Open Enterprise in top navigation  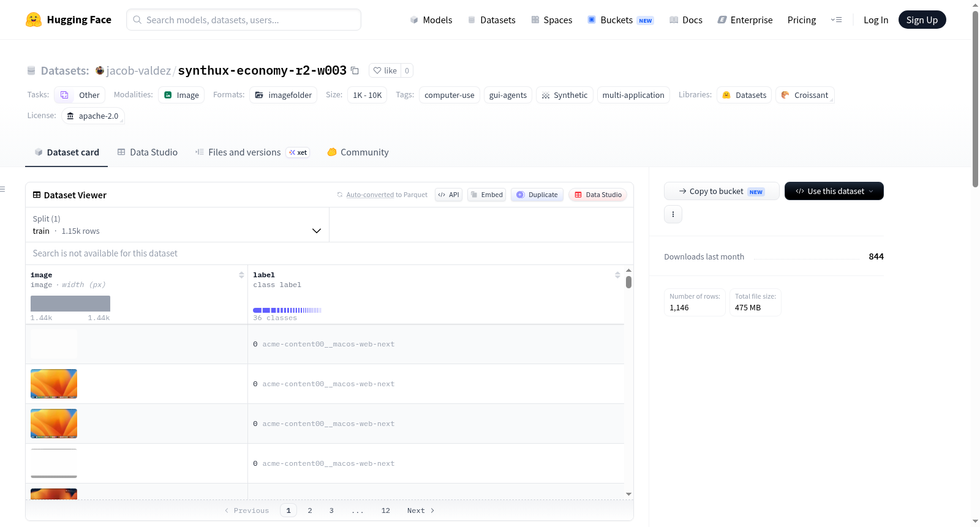pyautogui.click(x=745, y=20)
